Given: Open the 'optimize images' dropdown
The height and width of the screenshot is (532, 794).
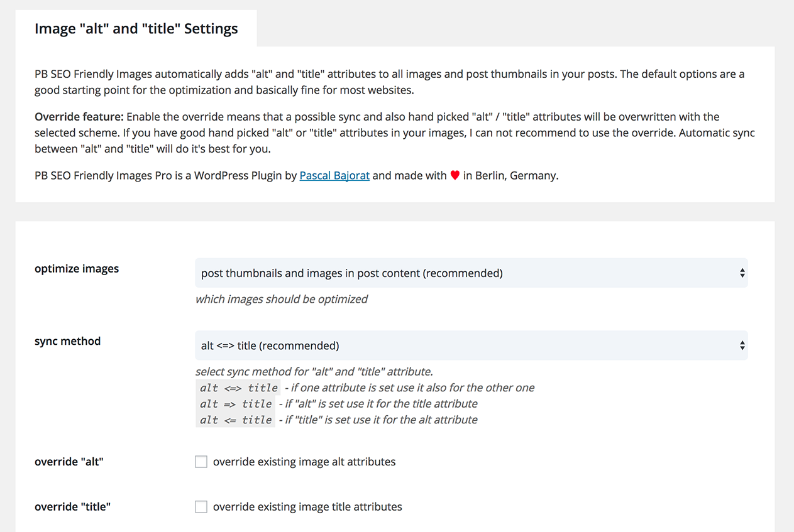Looking at the screenshot, I should 471,273.
